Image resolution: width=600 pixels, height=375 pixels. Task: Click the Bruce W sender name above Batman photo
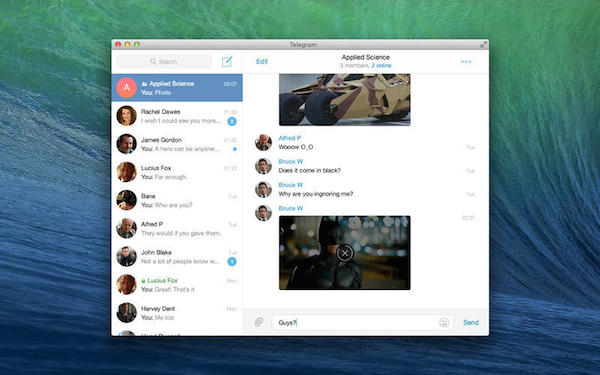[x=291, y=209]
